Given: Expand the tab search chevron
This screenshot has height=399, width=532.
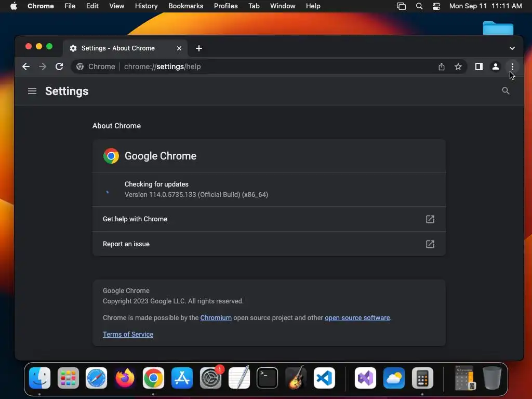Looking at the screenshot, I should pos(512,48).
